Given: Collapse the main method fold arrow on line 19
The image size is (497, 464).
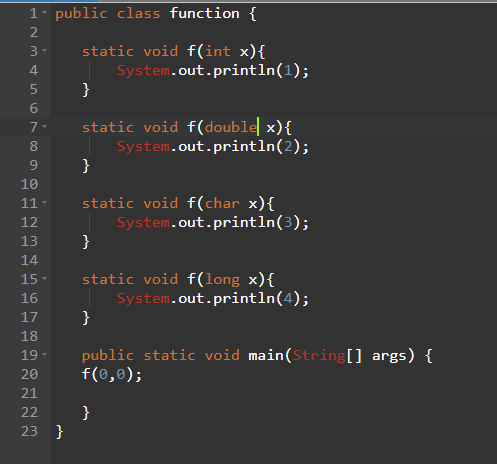Looking at the screenshot, I should [x=45, y=355].
